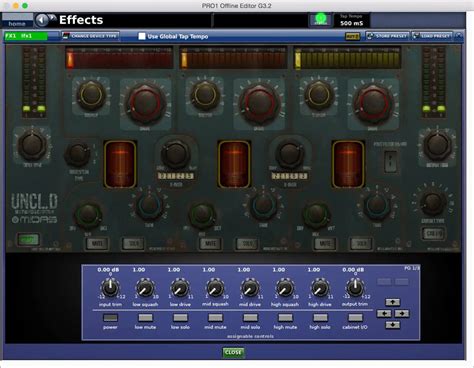Viewport: 474px width, 368px height.
Task: Toggle the green power button on plugin
Action: 28,240
